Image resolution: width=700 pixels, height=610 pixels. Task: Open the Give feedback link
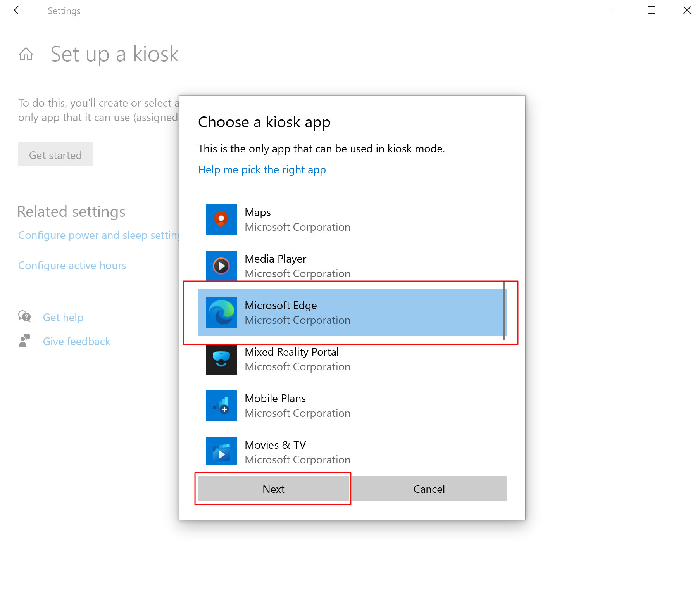click(x=76, y=341)
